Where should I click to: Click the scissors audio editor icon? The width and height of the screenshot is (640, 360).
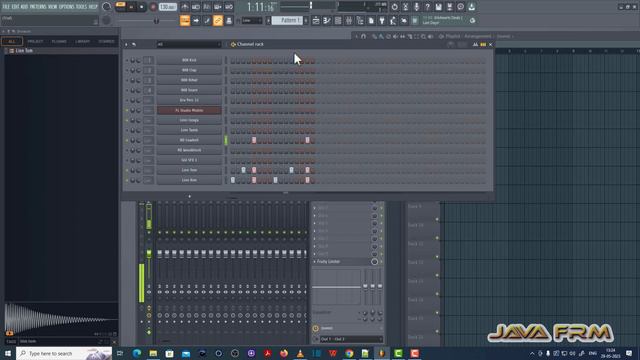(405, 7)
